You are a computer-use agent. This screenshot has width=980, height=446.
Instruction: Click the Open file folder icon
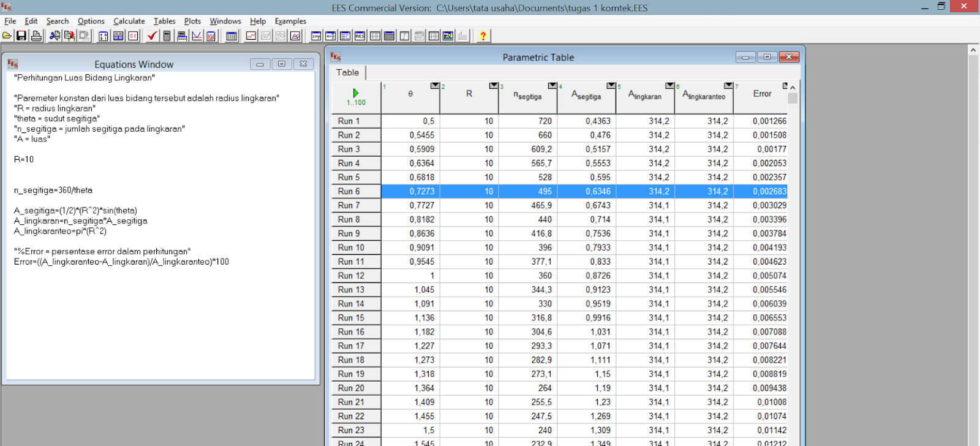7,36
